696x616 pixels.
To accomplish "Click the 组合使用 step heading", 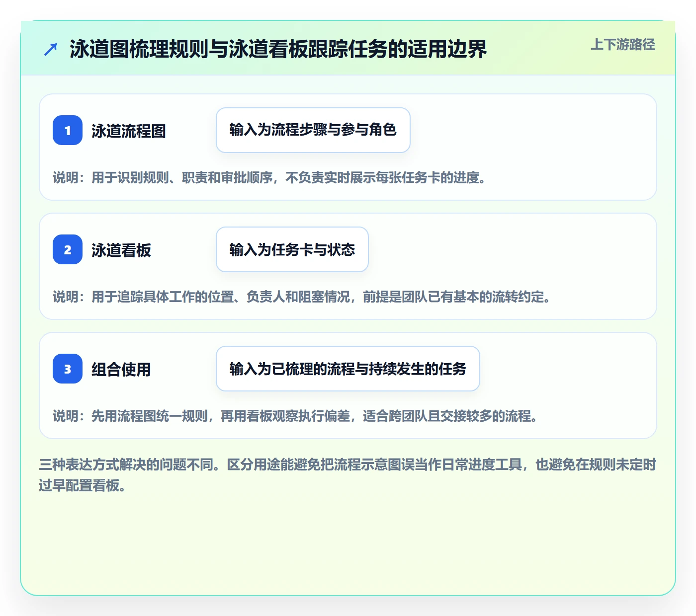I will click(121, 370).
